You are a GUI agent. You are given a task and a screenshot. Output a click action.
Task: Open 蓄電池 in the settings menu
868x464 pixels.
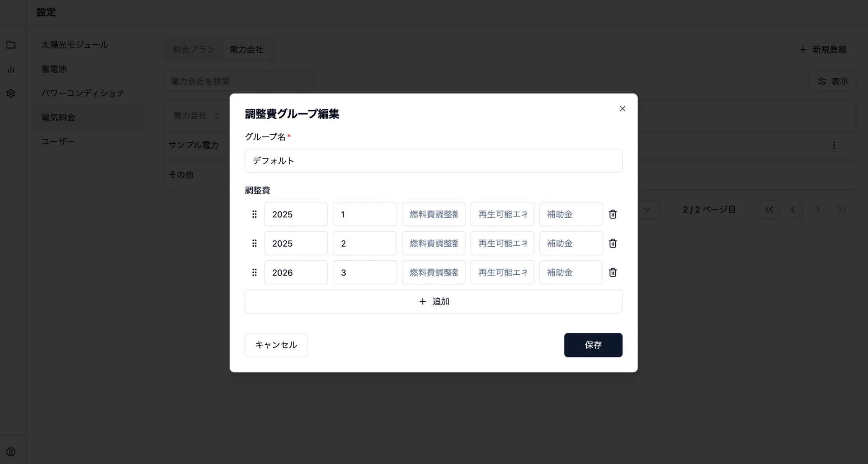[x=87, y=69]
